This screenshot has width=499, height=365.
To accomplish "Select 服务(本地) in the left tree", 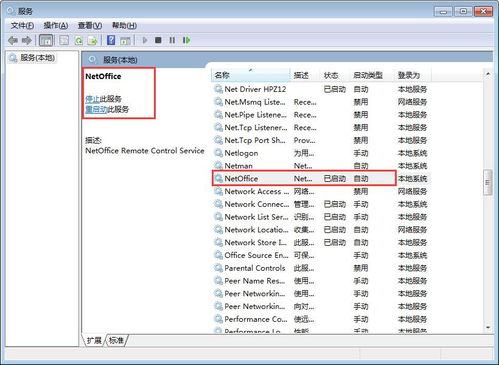I will tap(37, 58).
